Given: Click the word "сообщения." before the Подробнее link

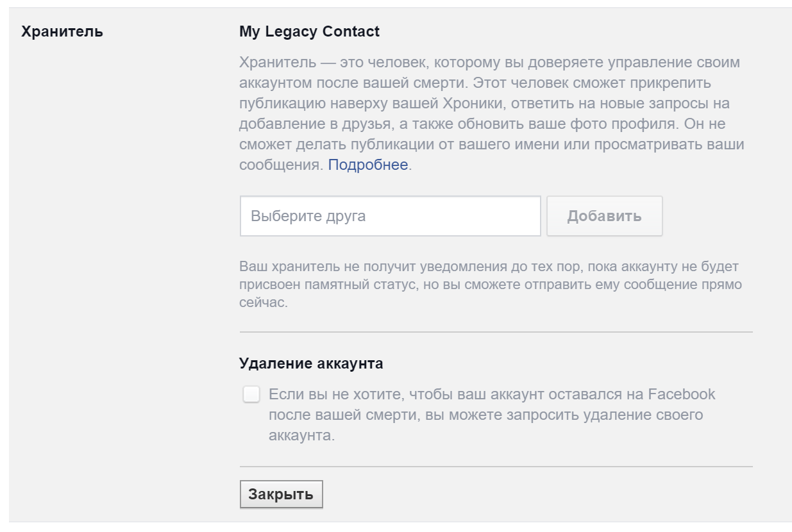Looking at the screenshot, I should pos(281,165).
